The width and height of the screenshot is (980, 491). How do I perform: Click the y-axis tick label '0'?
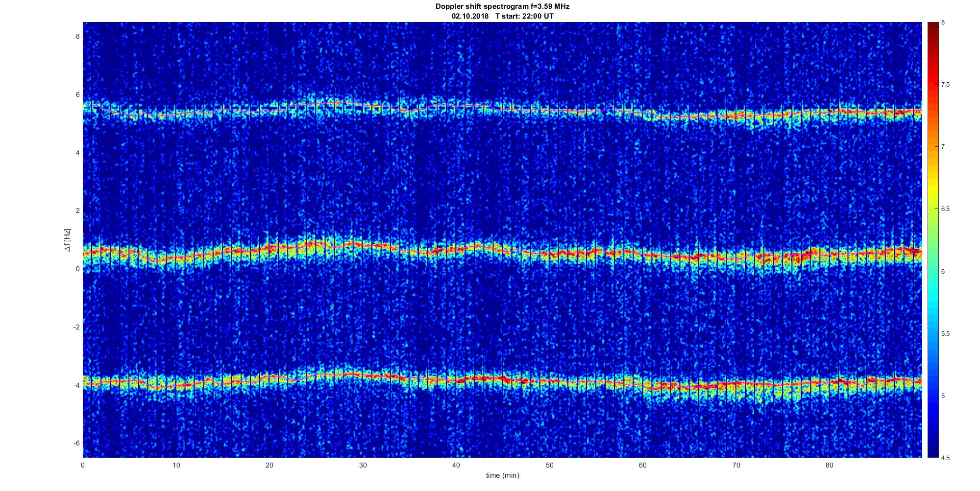pyautogui.click(x=77, y=269)
